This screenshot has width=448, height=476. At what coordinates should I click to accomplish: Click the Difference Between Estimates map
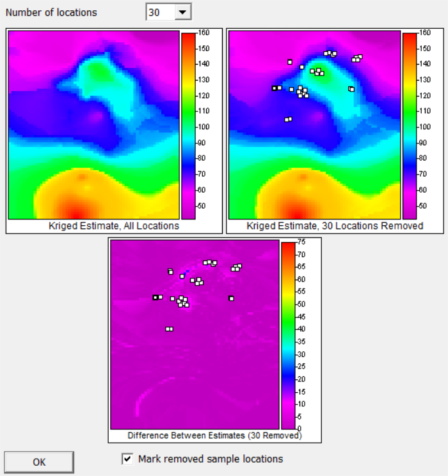(195, 335)
